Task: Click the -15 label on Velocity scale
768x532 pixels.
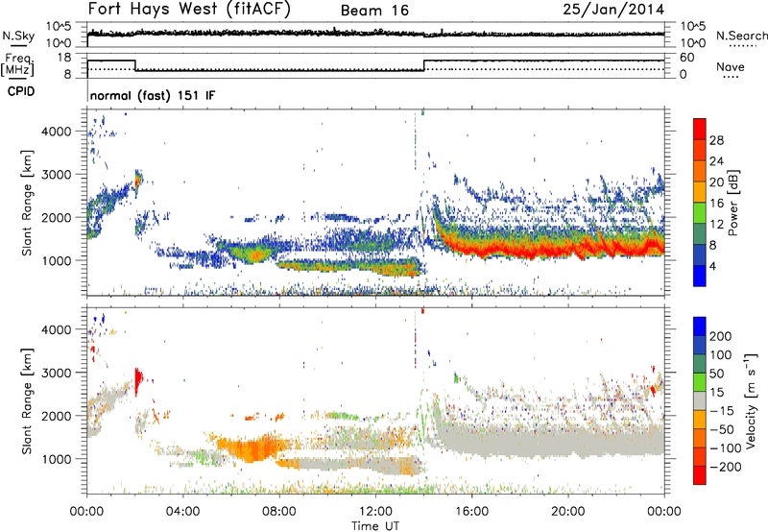Action: (x=722, y=411)
